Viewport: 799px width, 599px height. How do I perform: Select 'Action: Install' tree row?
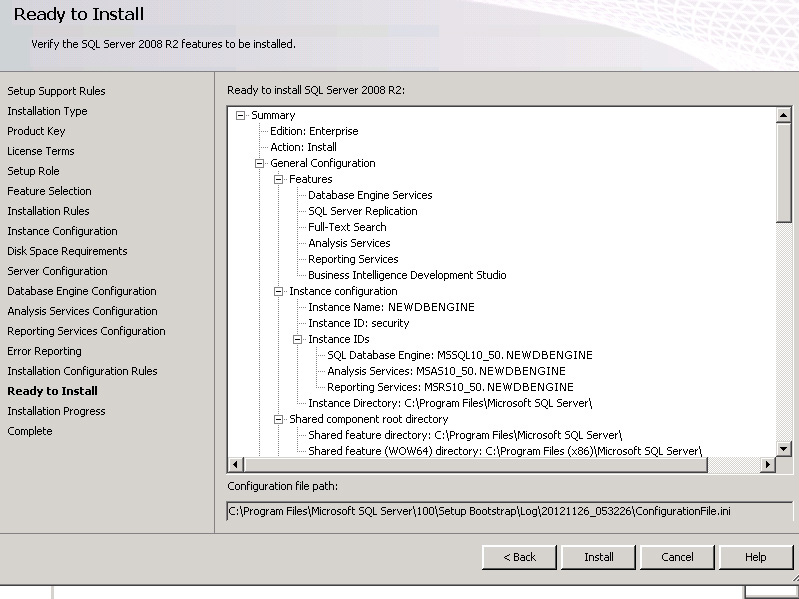point(303,147)
